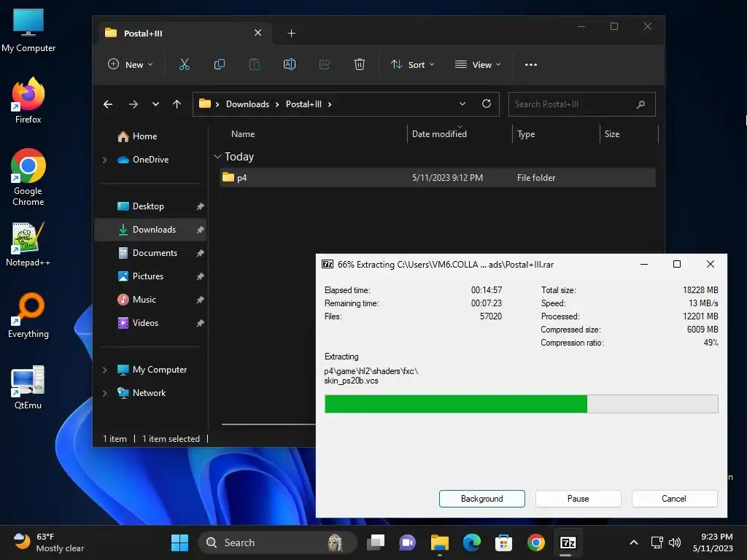This screenshot has width=747, height=560.
Task: Click the Copy icon in Explorer toolbar
Action: (219, 64)
